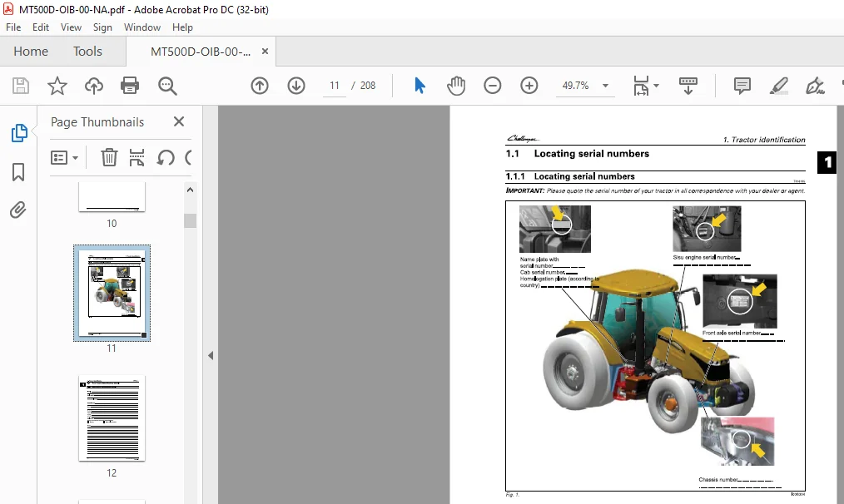Click the print pages icon in thumbnails panel
The height and width of the screenshot is (504, 844).
137,157
